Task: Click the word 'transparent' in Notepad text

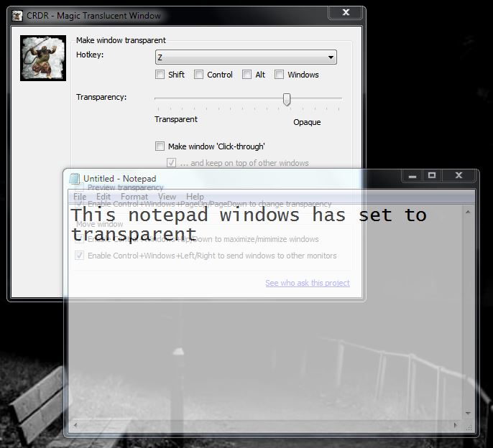Action: pos(134,234)
